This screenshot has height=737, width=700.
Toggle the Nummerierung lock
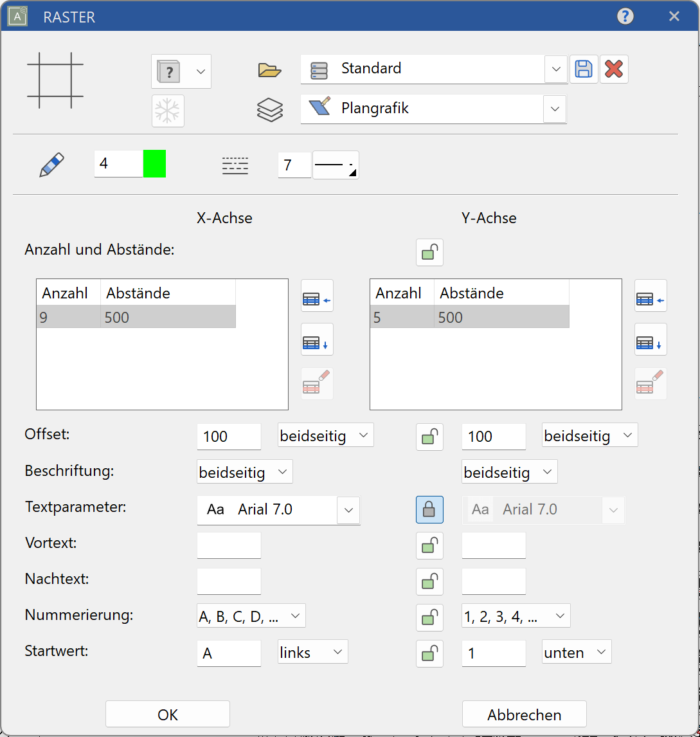(x=429, y=617)
